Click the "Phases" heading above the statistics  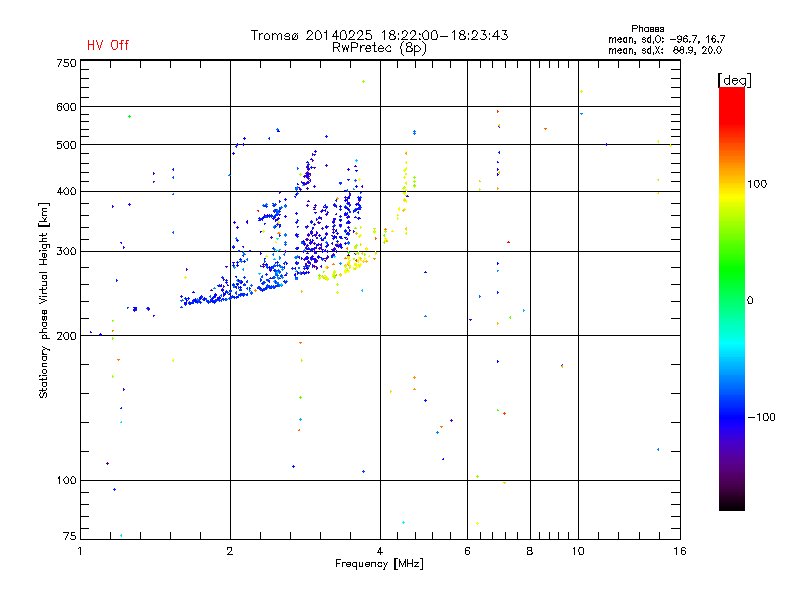tap(647, 29)
